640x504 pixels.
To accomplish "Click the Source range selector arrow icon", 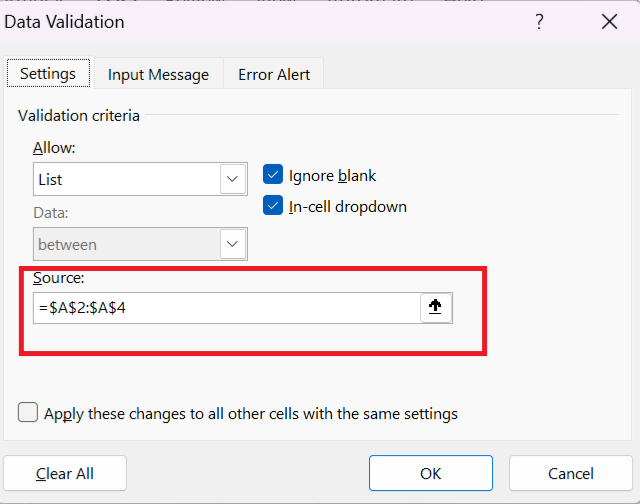I will tap(435, 308).
